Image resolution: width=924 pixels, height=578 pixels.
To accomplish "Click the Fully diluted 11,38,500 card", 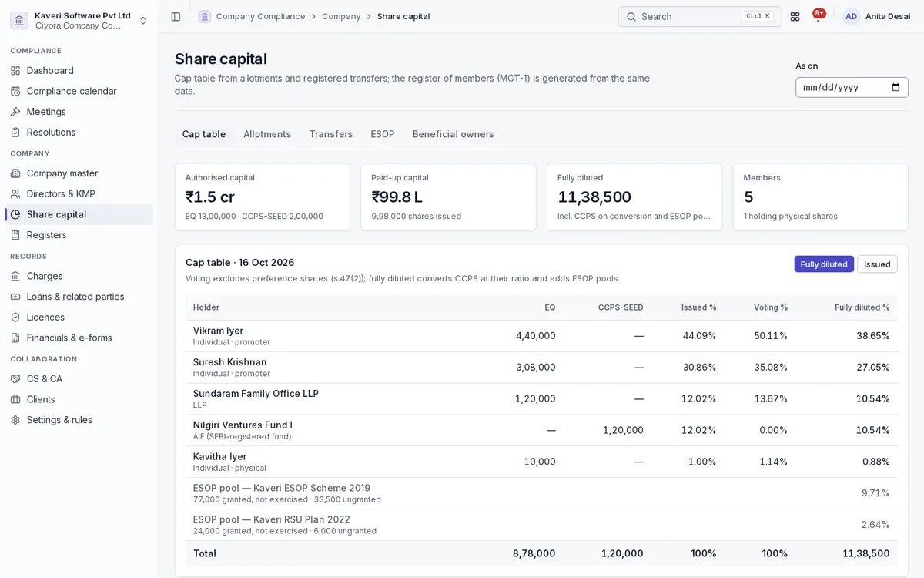I will pos(634,197).
